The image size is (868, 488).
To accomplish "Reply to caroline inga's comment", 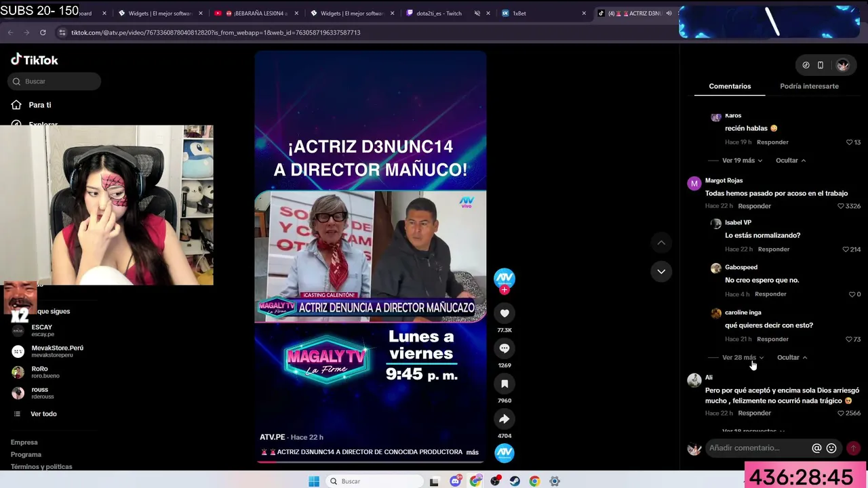I will pos(772,339).
